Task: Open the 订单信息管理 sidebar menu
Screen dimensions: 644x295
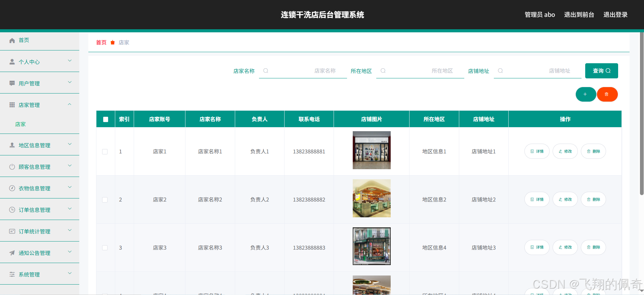Action: tap(40, 210)
